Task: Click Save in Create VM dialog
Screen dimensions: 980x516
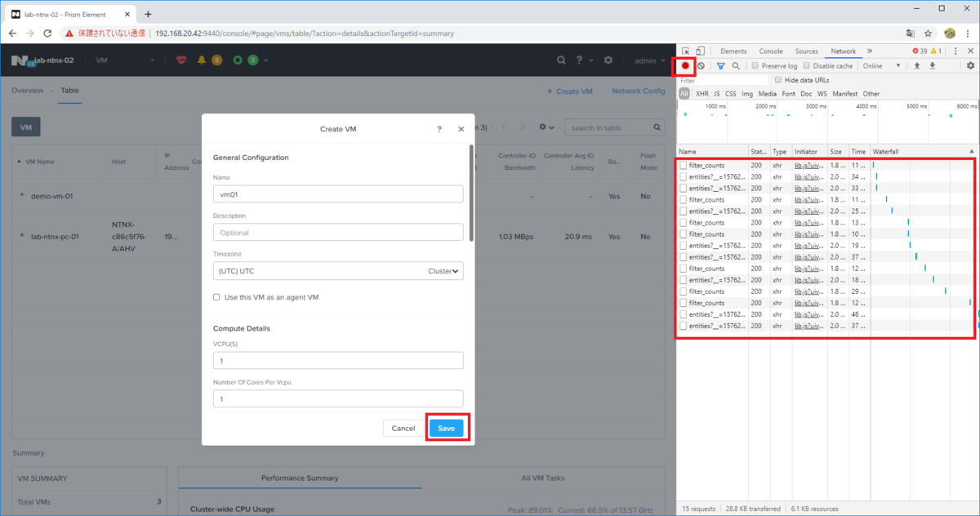Action: pyautogui.click(x=447, y=429)
